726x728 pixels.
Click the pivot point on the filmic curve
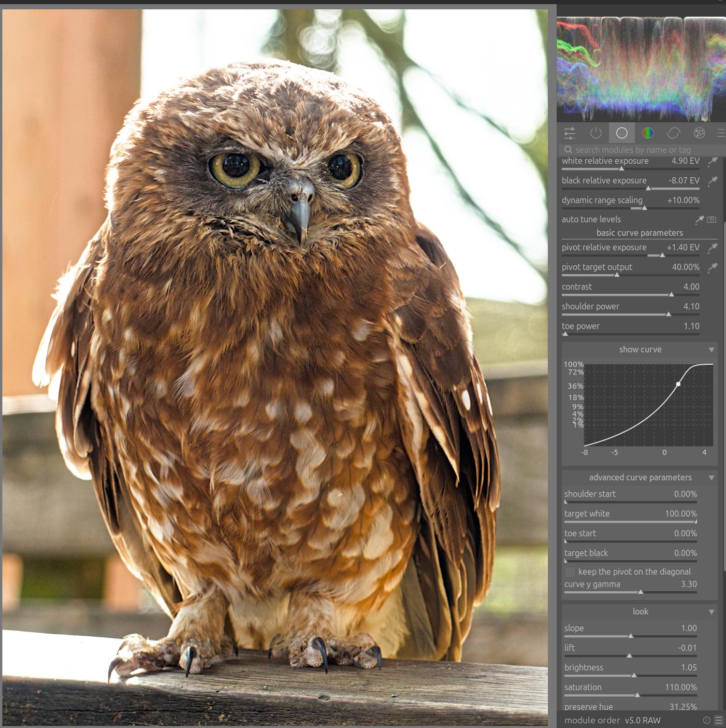click(x=678, y=384)
